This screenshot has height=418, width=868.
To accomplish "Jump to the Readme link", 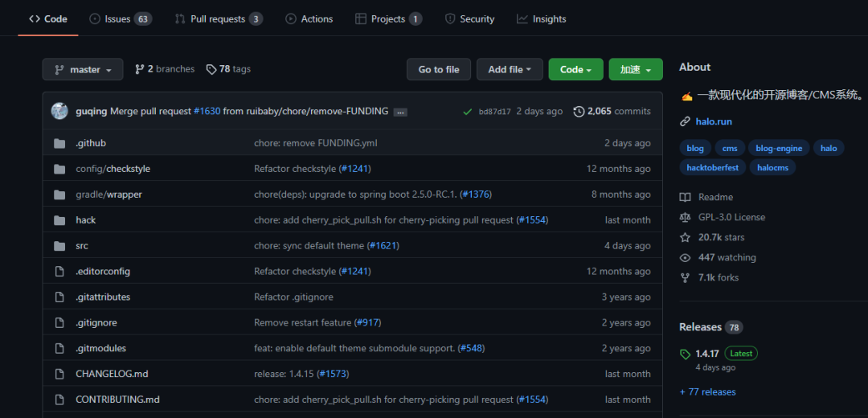I will [707, 197].
